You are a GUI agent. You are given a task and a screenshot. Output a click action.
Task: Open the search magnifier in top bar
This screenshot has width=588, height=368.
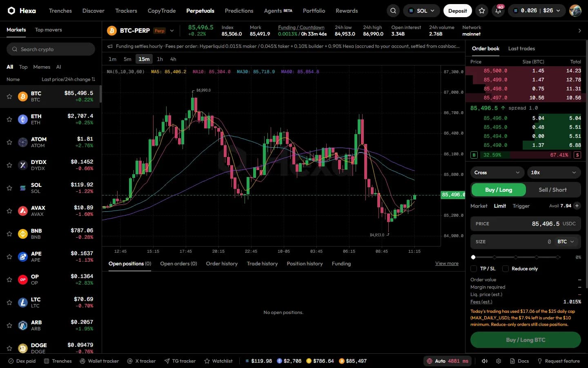393,11
